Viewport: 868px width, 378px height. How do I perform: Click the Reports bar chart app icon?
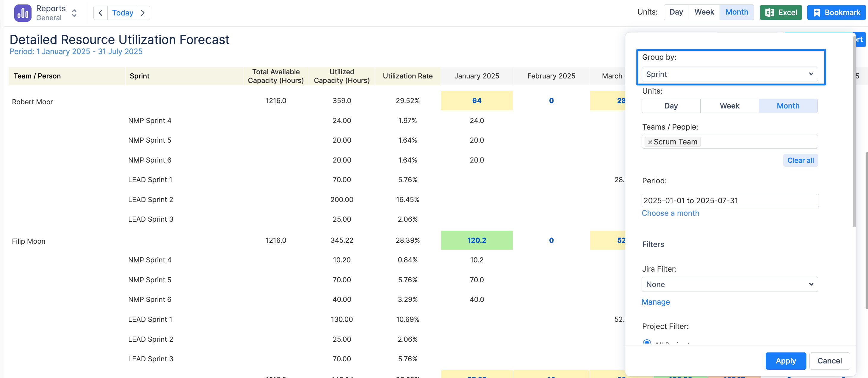pyautogui.click(x=23, y=13)
